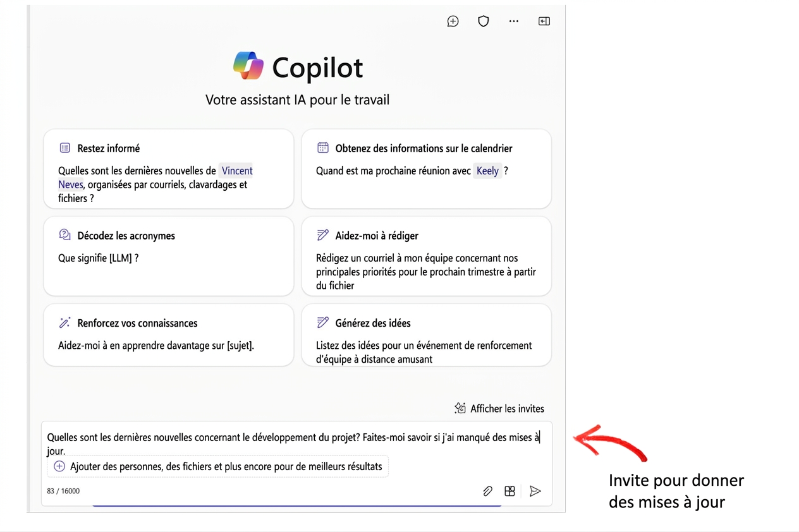Screen dimensions: 799x532
Task: Open the shield protection icon
Action: pyautogui.click(x=484, y=21)
